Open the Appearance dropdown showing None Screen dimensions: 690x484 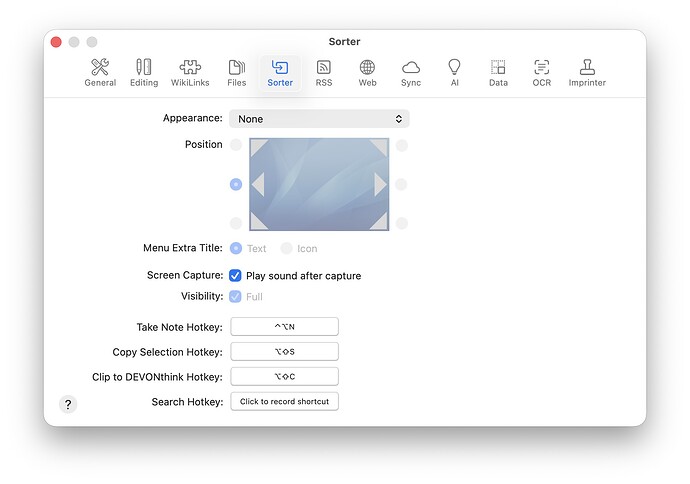pos(319,119)
